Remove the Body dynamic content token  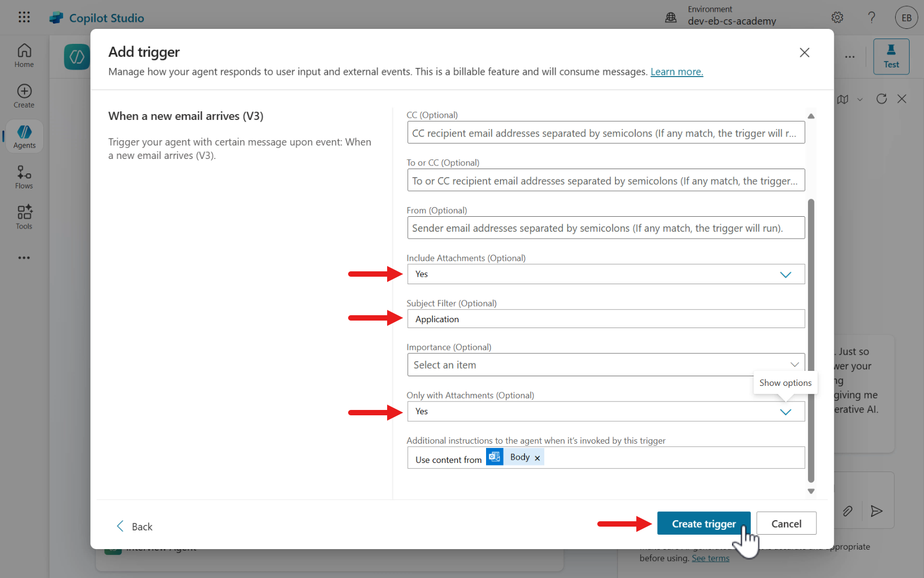537,458
